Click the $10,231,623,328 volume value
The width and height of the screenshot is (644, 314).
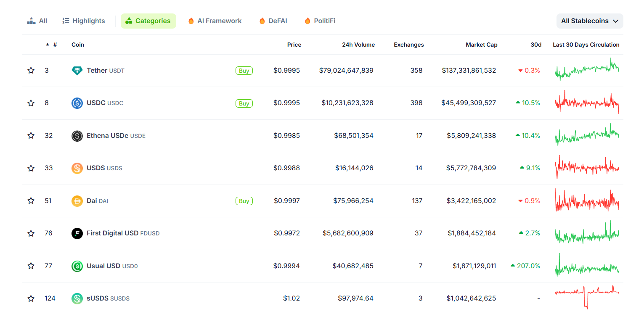(x=347, y=103)
